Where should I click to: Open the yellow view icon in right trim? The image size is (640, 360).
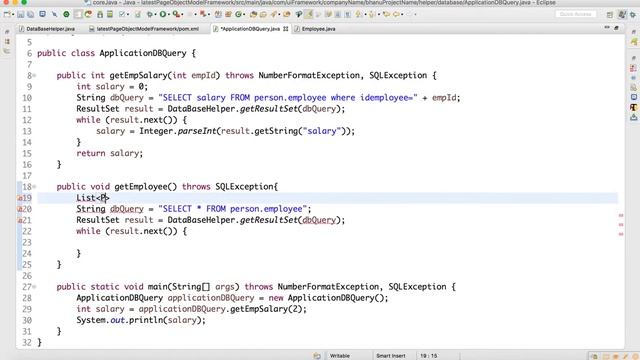[x=633, y=42]
